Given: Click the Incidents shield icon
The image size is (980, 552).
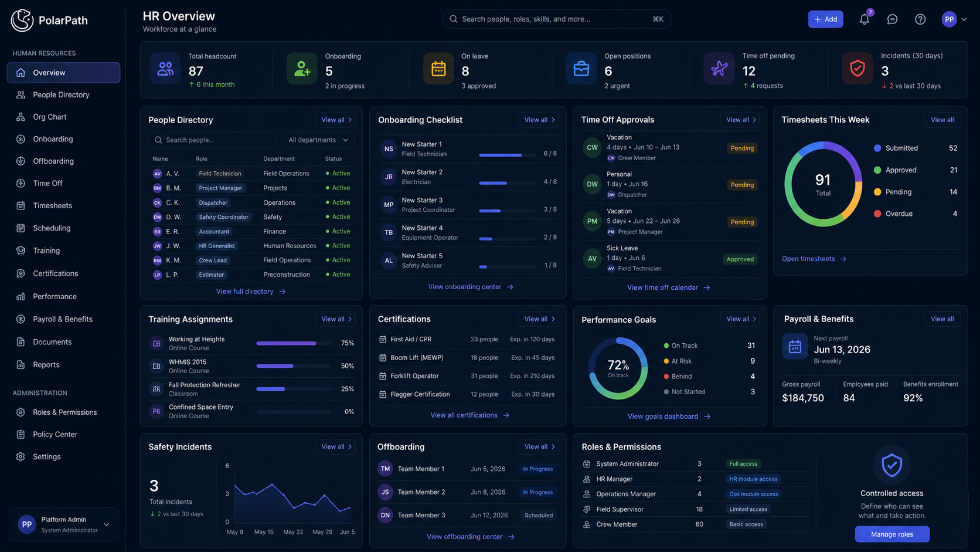Looking at the screenshot, I should (x=857, y=69).
